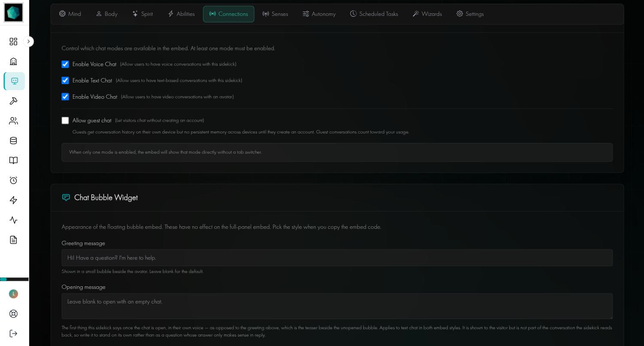
Task: Expand the sidebar with the chevron arrow
Action: click(28, 42)
